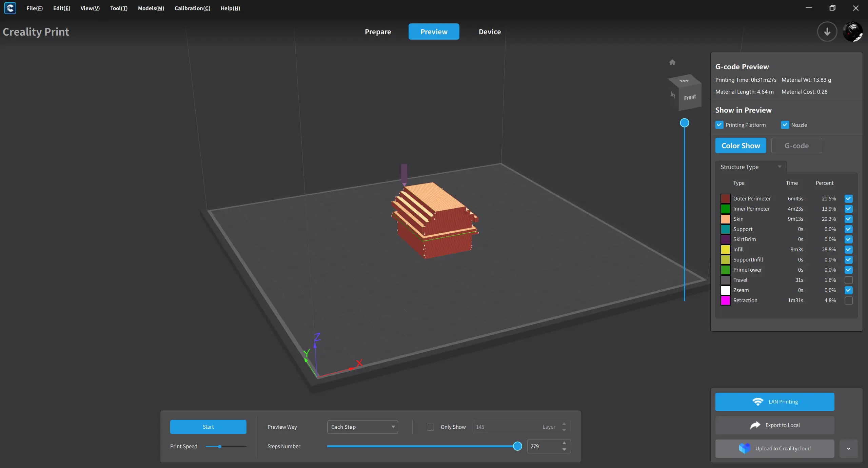Screen dimensions: 868x468
Task: Click the Print Speed slider handle
Action: click(x=220, y=447)
